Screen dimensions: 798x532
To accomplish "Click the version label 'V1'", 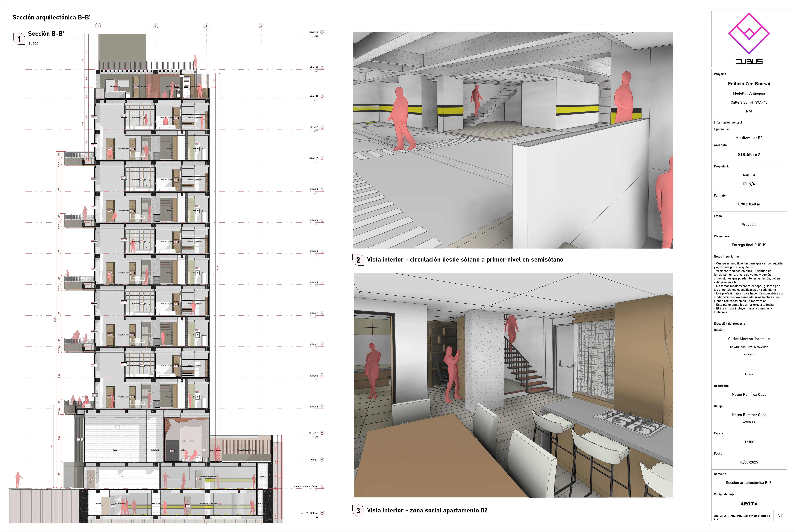I will [x=780, y=516].
